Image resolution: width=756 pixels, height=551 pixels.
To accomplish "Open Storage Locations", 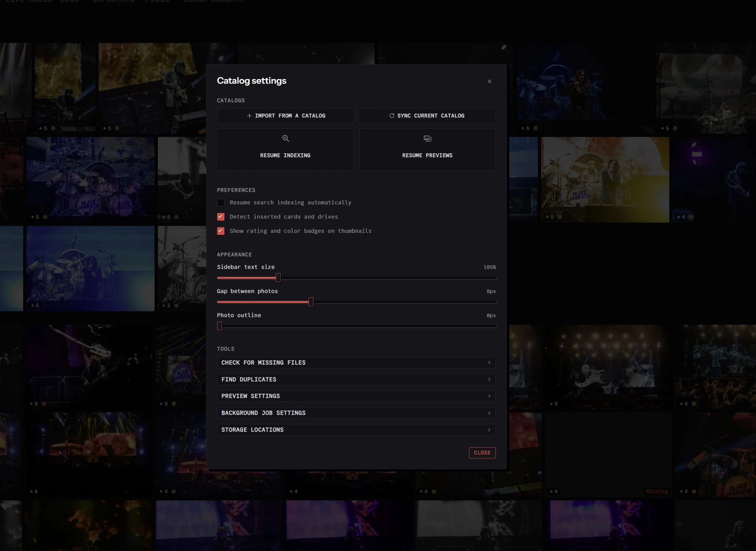I will pyautogui.click(x=356, y=430).
